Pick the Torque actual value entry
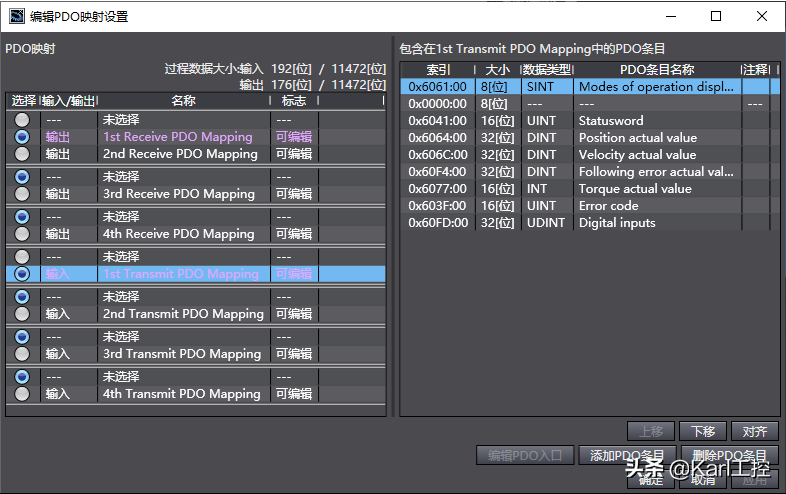The width and height of the screenshot is (786, 494). (x=634, y=189)
